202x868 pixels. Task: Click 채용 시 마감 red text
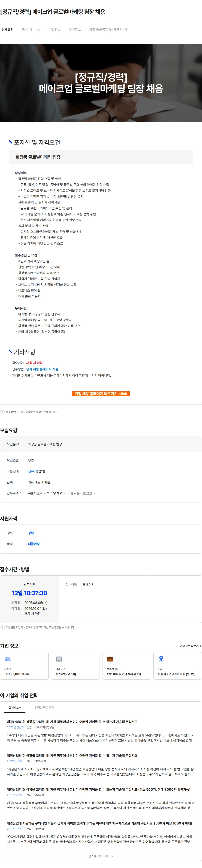point(35,363)
